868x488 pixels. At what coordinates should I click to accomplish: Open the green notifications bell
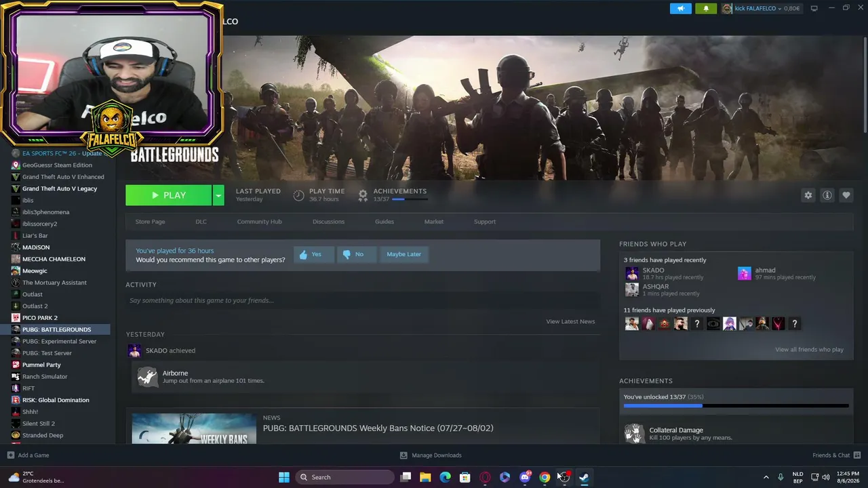pos(705,8)
